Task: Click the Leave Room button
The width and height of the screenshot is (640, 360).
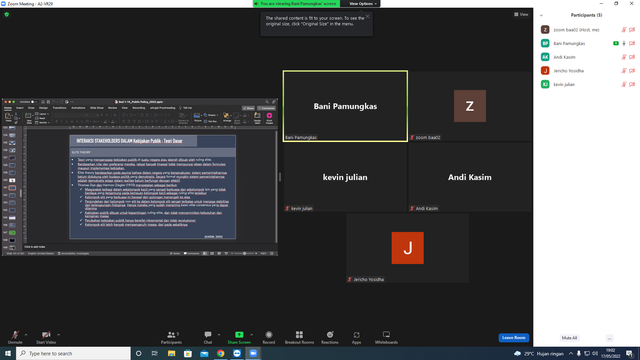Action: [x=513, y=338]
